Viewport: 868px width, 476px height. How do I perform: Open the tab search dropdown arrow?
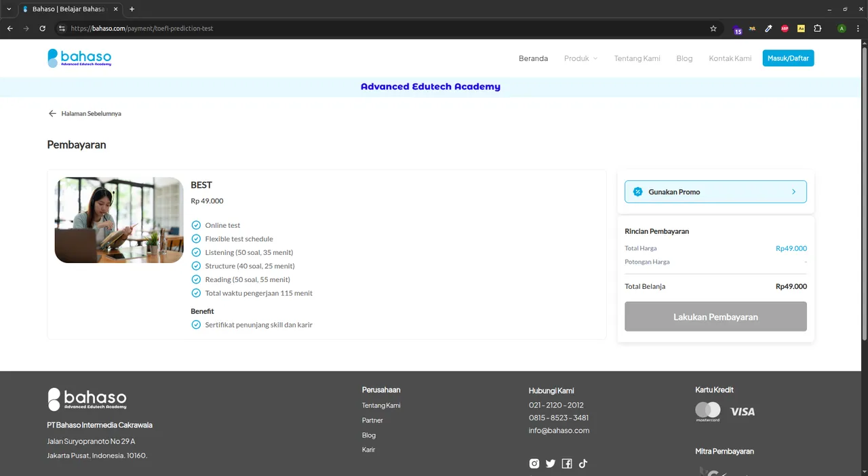[9, 9]
